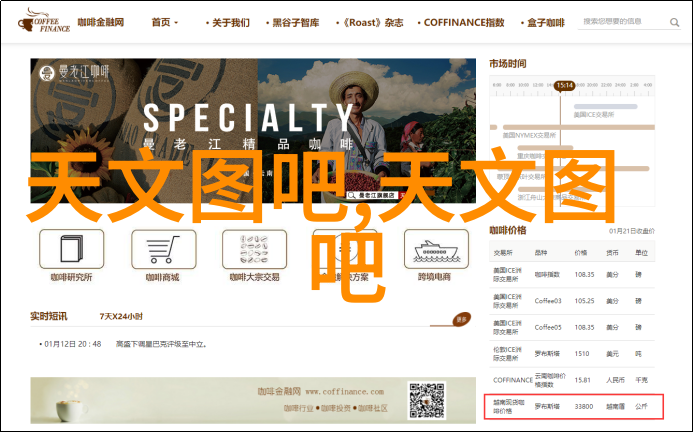694x433 pixels.
Task: Click the 跨境电商 label
Action: (434, 277)
